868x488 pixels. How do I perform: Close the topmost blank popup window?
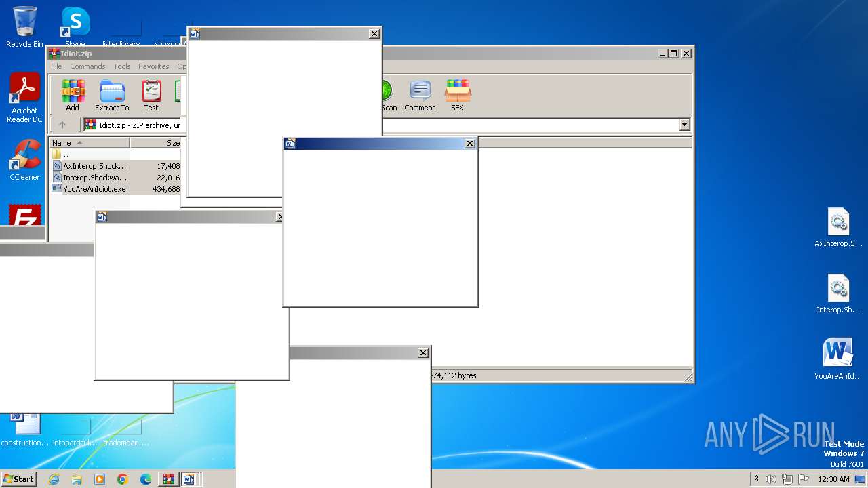coord(374,33)
